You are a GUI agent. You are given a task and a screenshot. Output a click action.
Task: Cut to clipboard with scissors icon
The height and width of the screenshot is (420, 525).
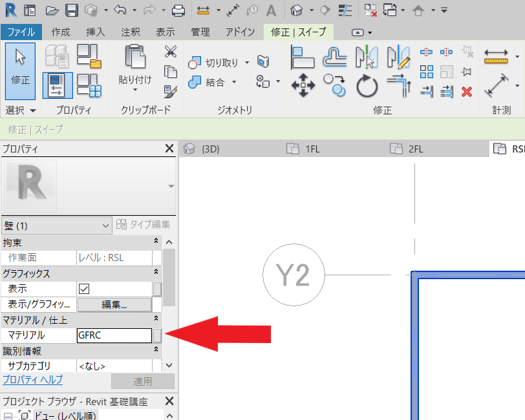[x=171, y=52]
